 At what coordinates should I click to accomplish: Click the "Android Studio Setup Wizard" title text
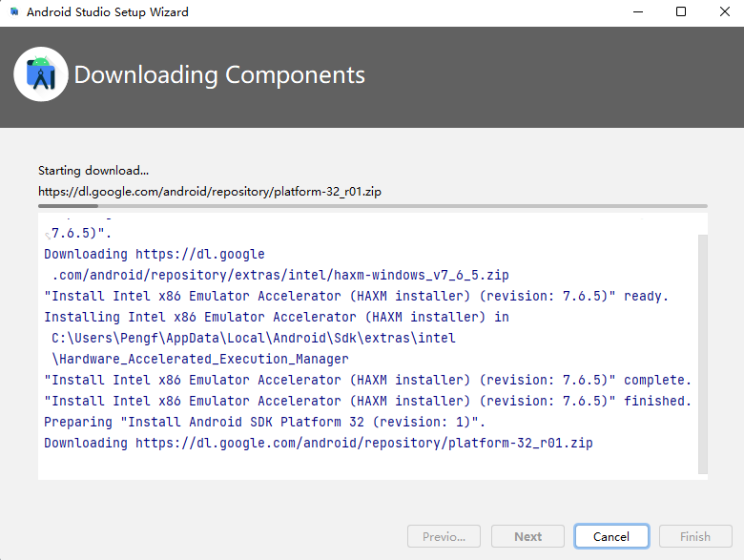[x=108, y=12]
